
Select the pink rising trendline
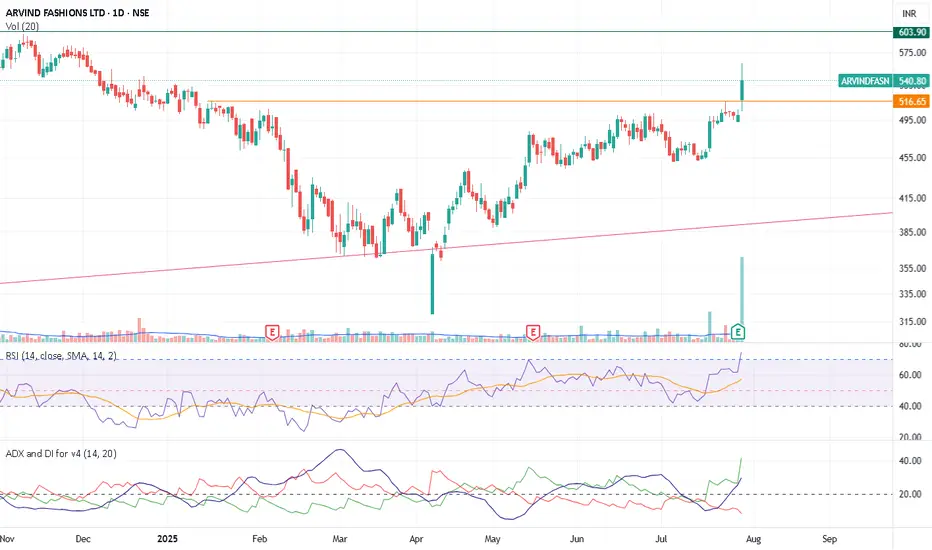point(446,248)
